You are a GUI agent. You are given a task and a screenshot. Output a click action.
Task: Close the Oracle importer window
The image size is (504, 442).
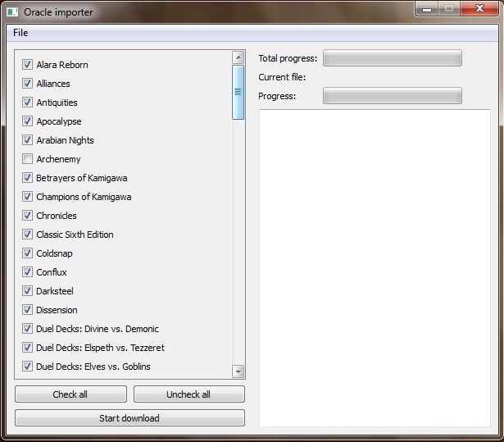pos(479,9)
